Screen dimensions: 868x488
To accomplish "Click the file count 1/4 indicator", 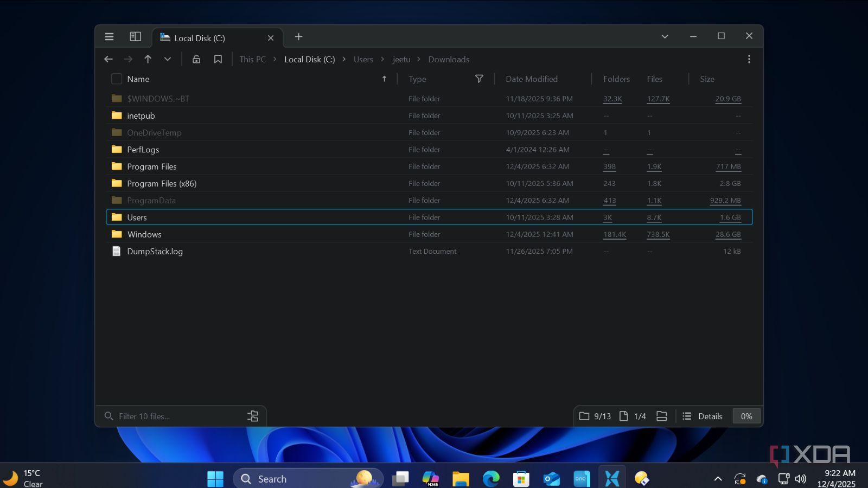I will [x=633, y=416].
